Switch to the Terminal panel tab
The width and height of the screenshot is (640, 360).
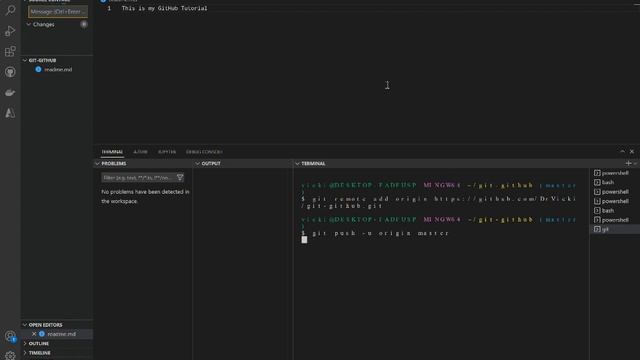click(112, 152)
